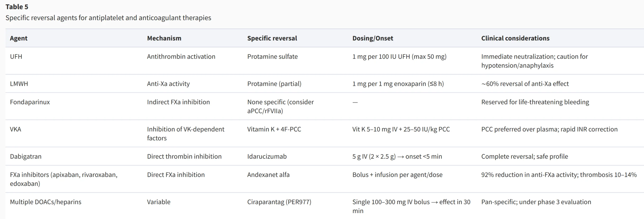The width and height of the screenshot is (644, 219).
Task: Select the Agent column header
Action: click(18, 38)
